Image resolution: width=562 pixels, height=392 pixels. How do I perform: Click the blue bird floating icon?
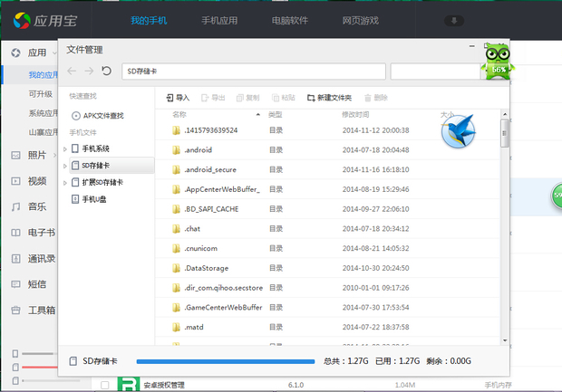[x=459, y=130]
